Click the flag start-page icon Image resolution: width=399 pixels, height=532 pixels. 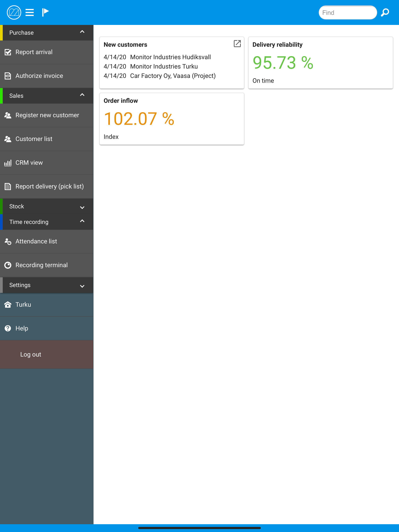(x=45, y=12)
